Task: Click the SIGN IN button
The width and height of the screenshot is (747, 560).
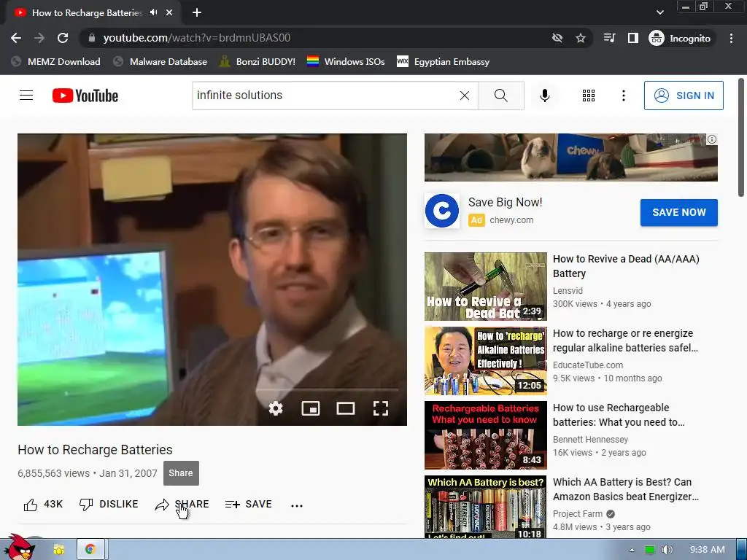Action: click(683, 96)
